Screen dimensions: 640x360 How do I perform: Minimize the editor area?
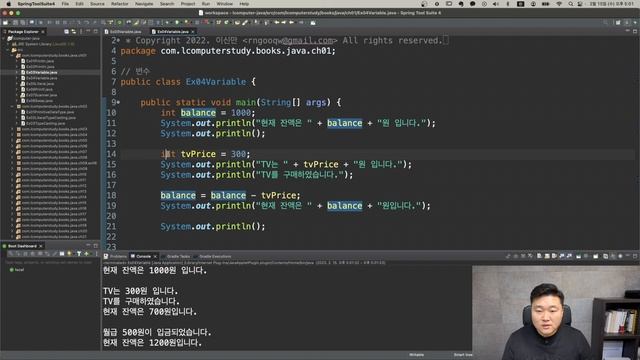point(627,31)
